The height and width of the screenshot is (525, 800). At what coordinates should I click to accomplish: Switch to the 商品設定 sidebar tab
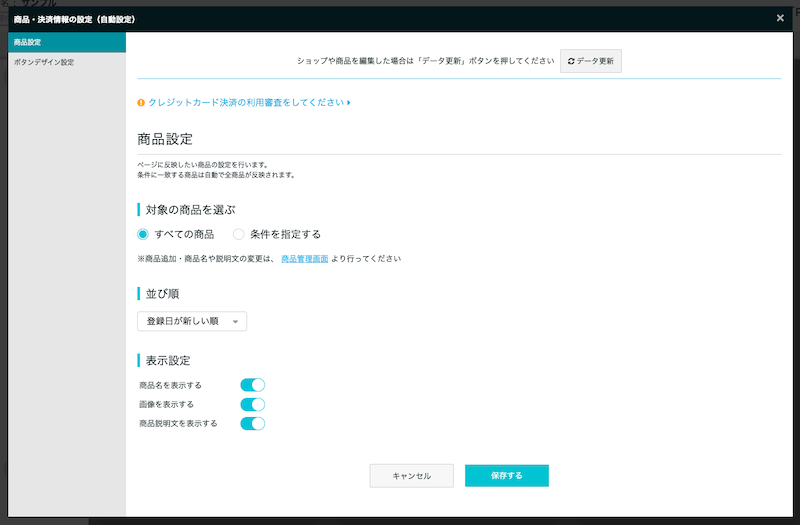[67, 42]
